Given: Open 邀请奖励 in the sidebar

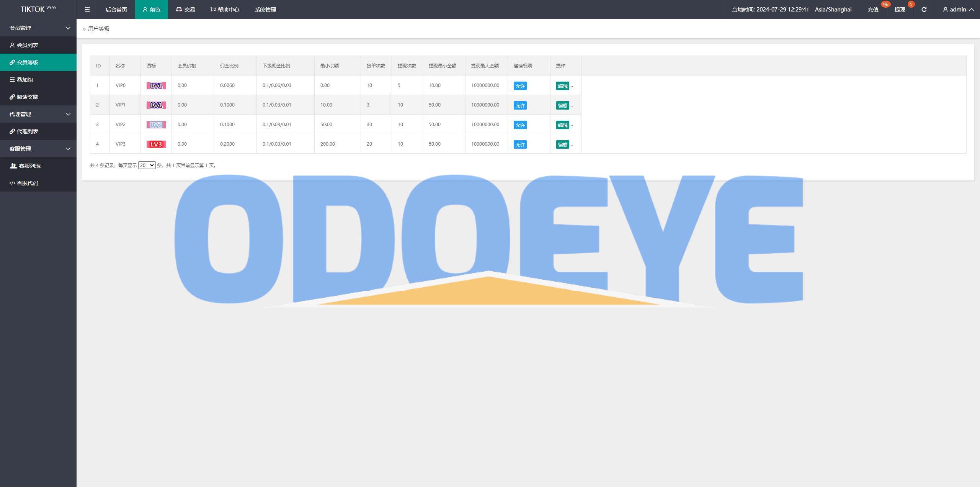Looking at the screenshot, I should pos(38,97).
